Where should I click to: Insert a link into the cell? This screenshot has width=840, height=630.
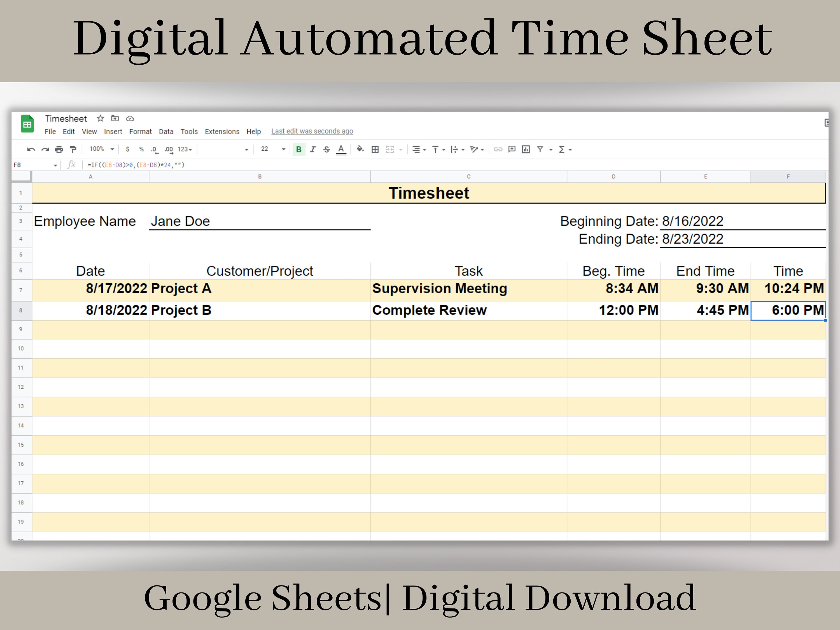[x=498, y=149]
